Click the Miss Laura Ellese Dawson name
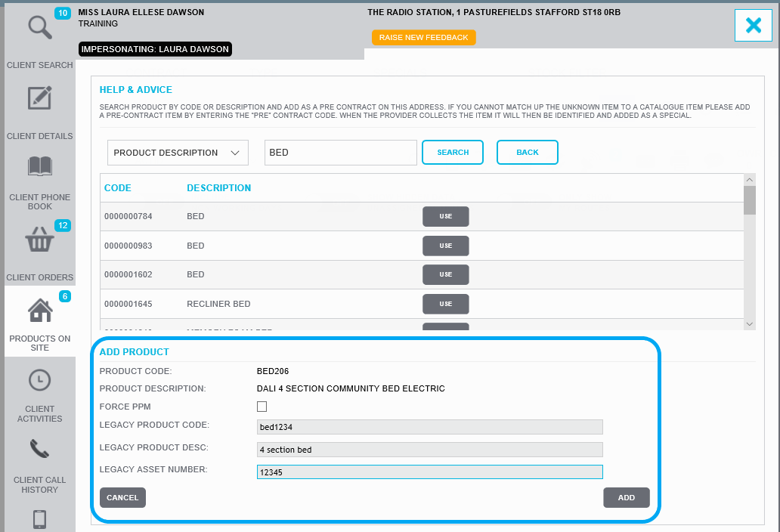The width and height of the screenshot is (780, 532). point(141,12)
